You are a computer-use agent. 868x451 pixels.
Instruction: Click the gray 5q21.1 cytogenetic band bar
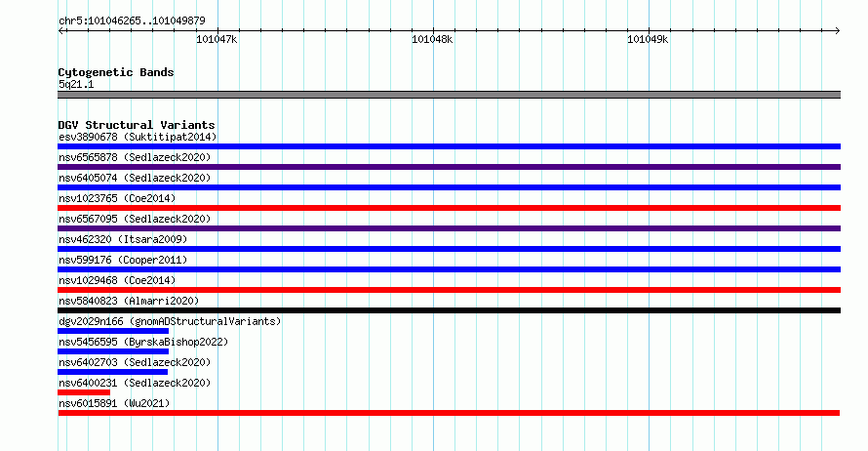point(449,95)
